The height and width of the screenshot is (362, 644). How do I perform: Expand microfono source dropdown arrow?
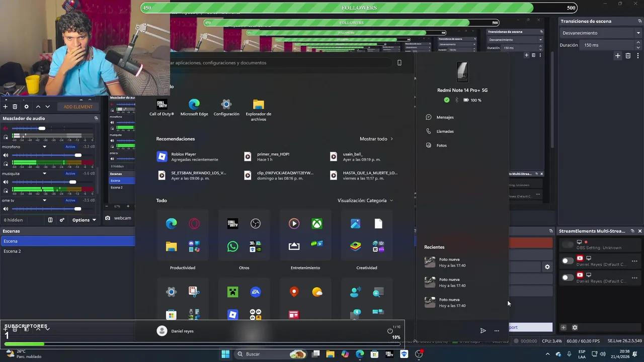click(x=44, y=147)
